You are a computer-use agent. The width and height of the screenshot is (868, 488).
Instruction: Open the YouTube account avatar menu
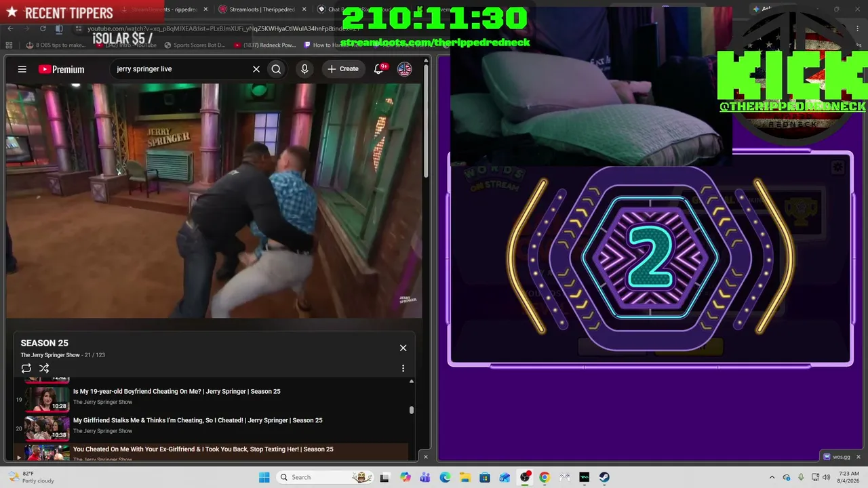coord(404,69)
